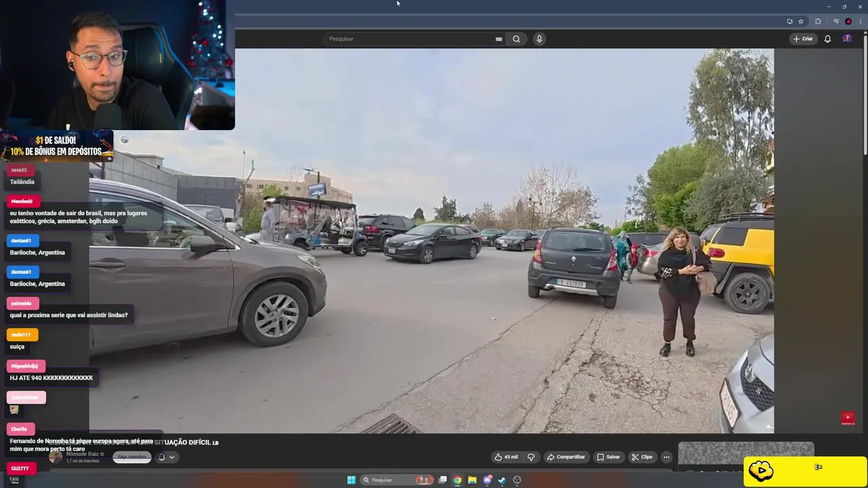Screen dimensions: 868x488
Task: Click the streamer webcam overlay
Action: (x=117, y=65)
